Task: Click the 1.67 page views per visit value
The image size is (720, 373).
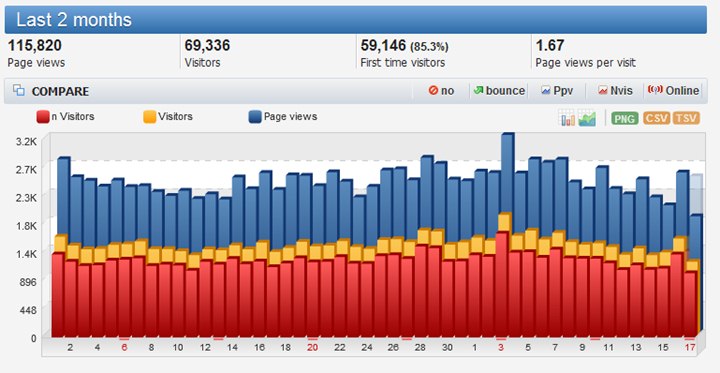Action: tap(550, 45)
